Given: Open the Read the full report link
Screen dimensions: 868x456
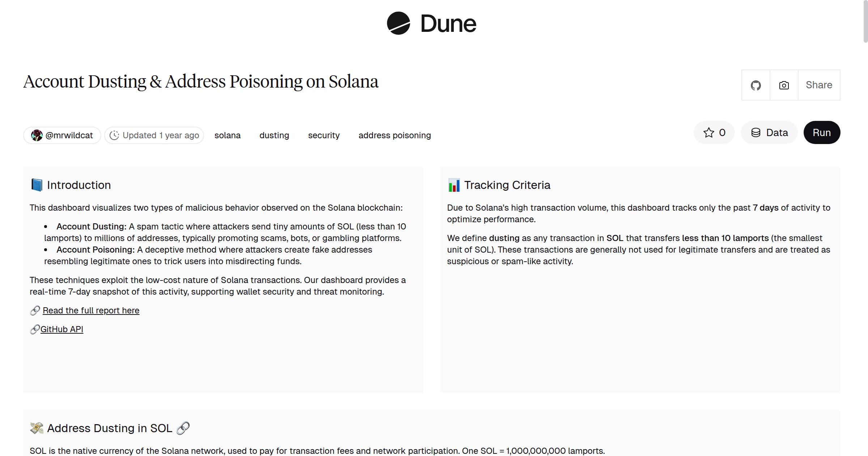Looking at the screenshot, I should pyautogui.click(x=91, y=310).
